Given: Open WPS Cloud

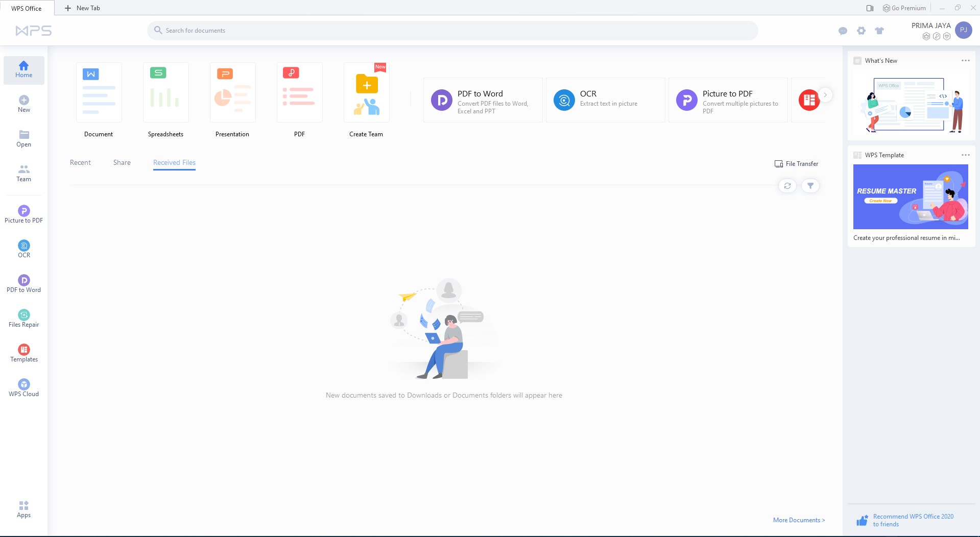Looking at the screenshot, I should click(x=24, y=388).
